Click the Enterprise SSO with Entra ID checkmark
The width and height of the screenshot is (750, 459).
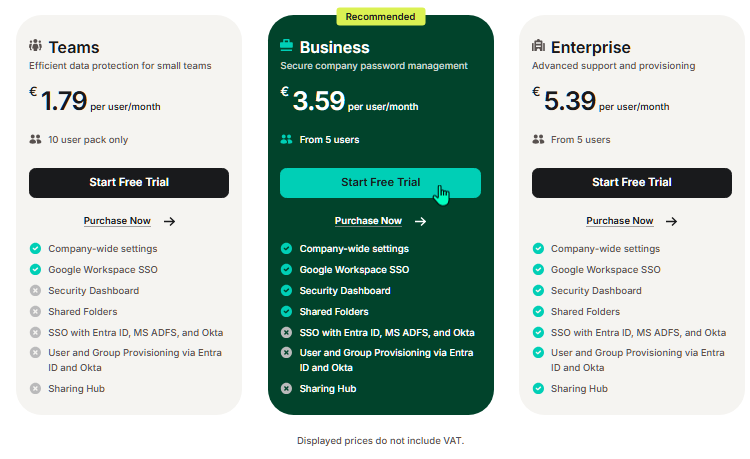pyautogui.click(x=538, y=332)
